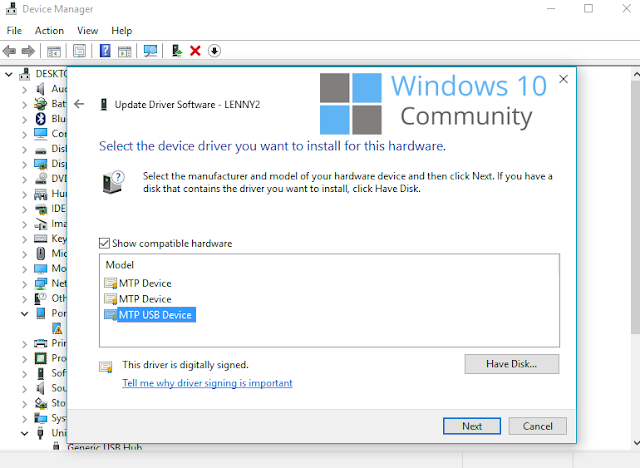
Task: Expand the Audio node chevron
Action: click(24, 90)
